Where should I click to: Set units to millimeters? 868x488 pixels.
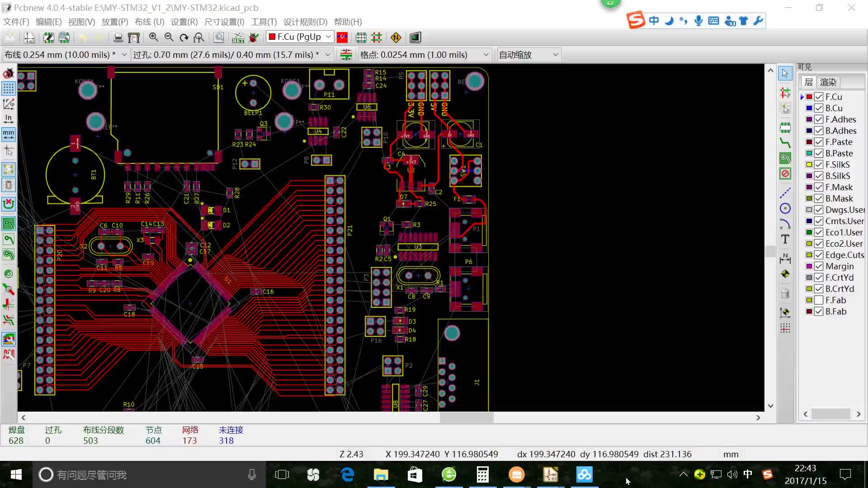(x=9, y=134)
